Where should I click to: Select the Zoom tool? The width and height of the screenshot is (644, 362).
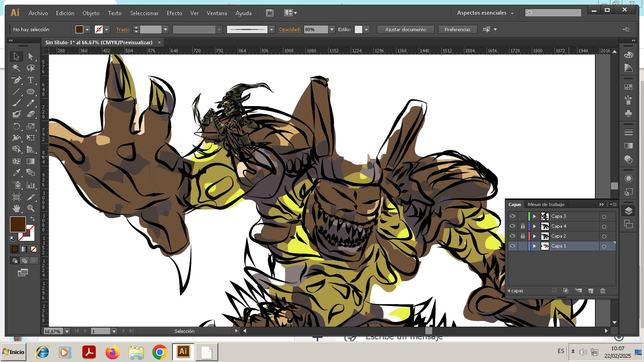pyautogui.click(x=31, y=208)
